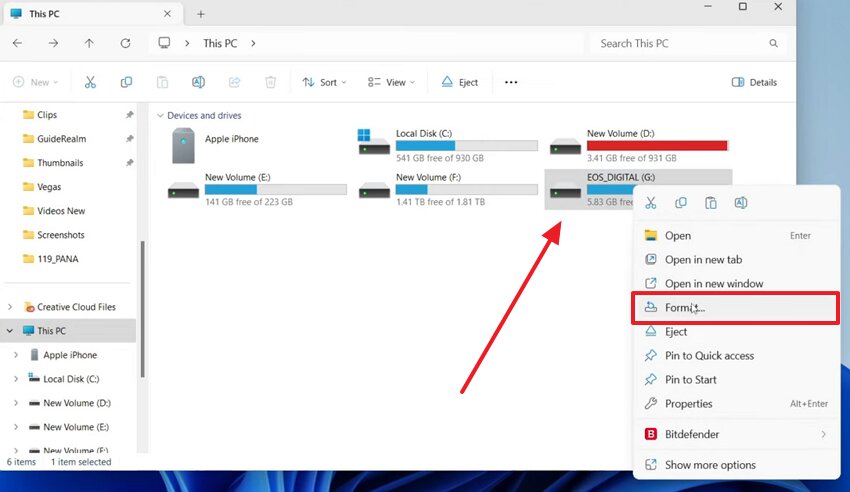The height and width of the screenshot is (492, 850).
Task: Refresh the This PC view
Action: click(x=125, y=43)
